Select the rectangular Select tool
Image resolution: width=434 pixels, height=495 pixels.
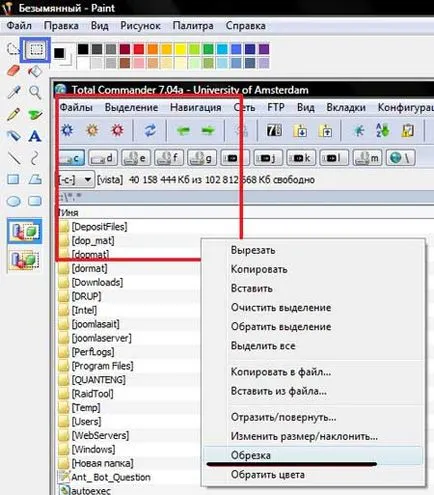click(35, 50)
